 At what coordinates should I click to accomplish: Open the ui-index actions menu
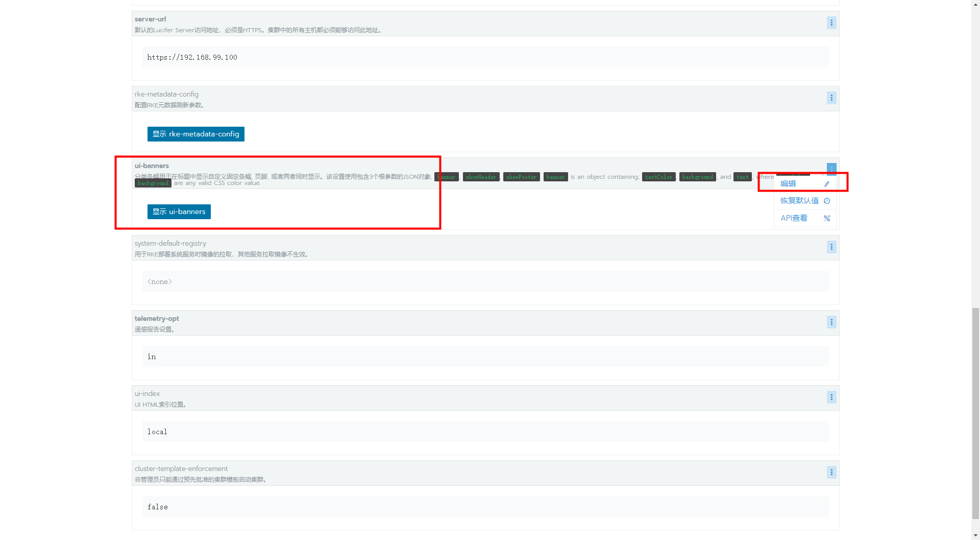pos(831,397)
